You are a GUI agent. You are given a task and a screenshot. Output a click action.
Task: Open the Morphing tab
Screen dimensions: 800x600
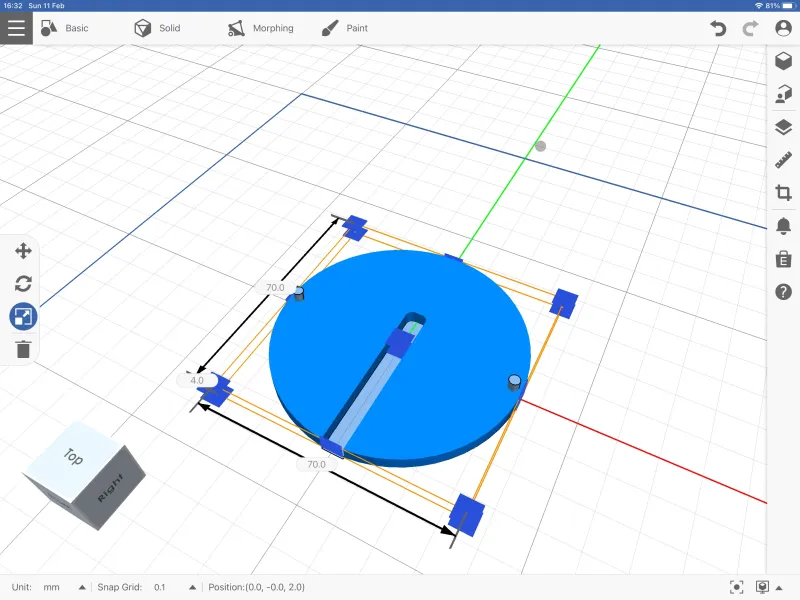260,28
